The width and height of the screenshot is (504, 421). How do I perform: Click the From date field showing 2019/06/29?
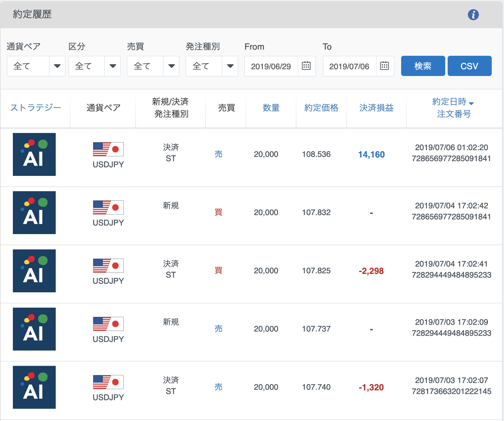pyautogui.click(x=271, y=66)
